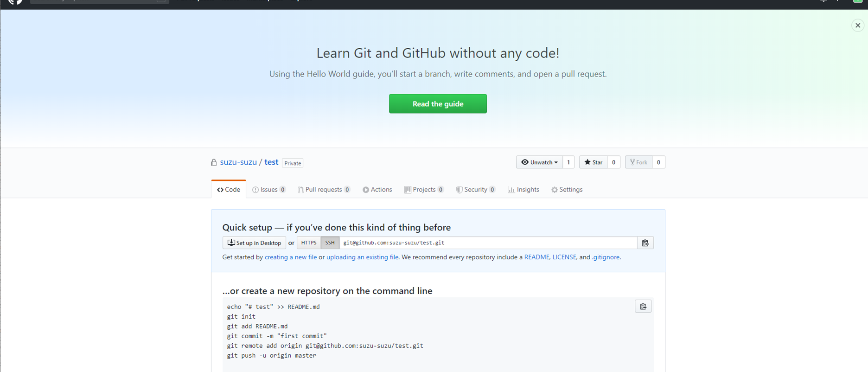Image resolution: width=868 pixels, height=372 pixels.
Task: Dismiss the Learn Git banner
Action: point(858,26)
